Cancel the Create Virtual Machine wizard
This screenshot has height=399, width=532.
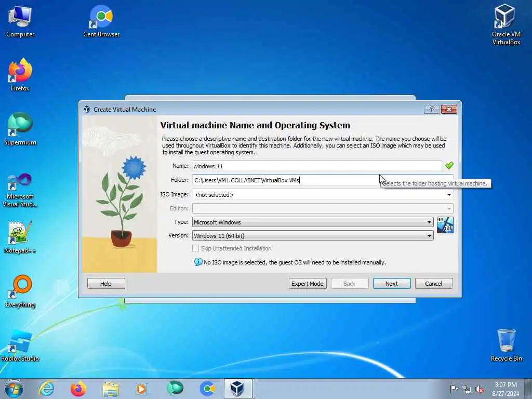point(434,284)
